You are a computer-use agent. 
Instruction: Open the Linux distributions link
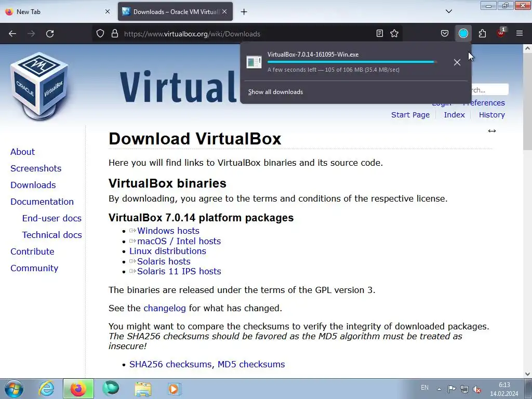(168, 251)
